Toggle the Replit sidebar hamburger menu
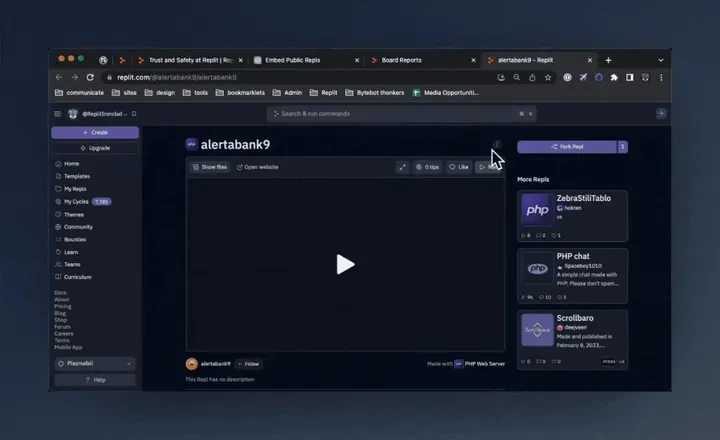720x440 pixels. tap(57, 113)
